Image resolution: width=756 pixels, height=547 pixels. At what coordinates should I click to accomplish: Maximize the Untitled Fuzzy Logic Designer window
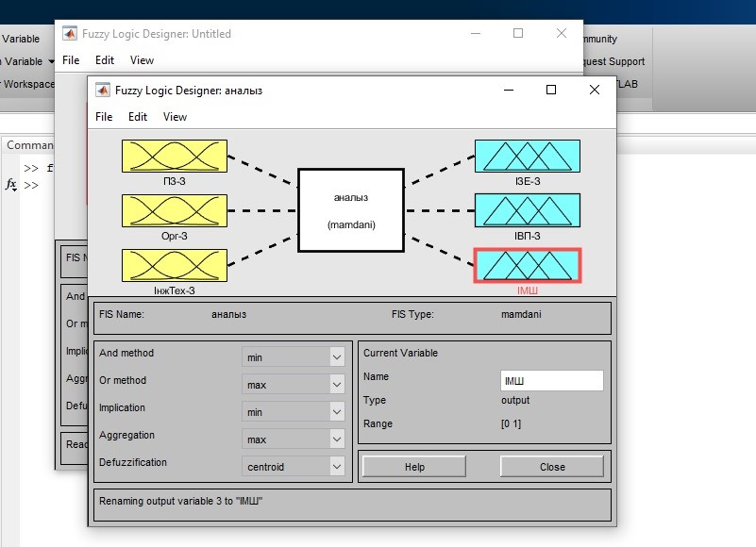[x=518, y=33]
